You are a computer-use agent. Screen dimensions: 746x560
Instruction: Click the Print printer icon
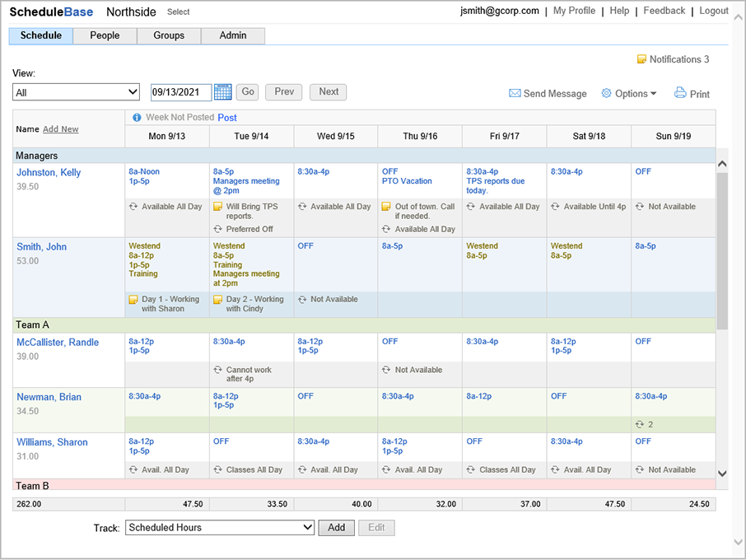click(680, 93)
